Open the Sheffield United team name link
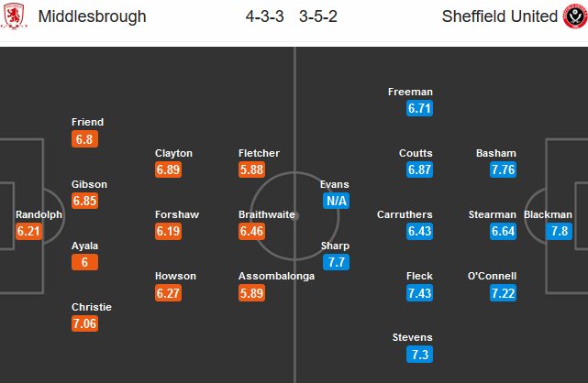 click(x=500, y=16)
